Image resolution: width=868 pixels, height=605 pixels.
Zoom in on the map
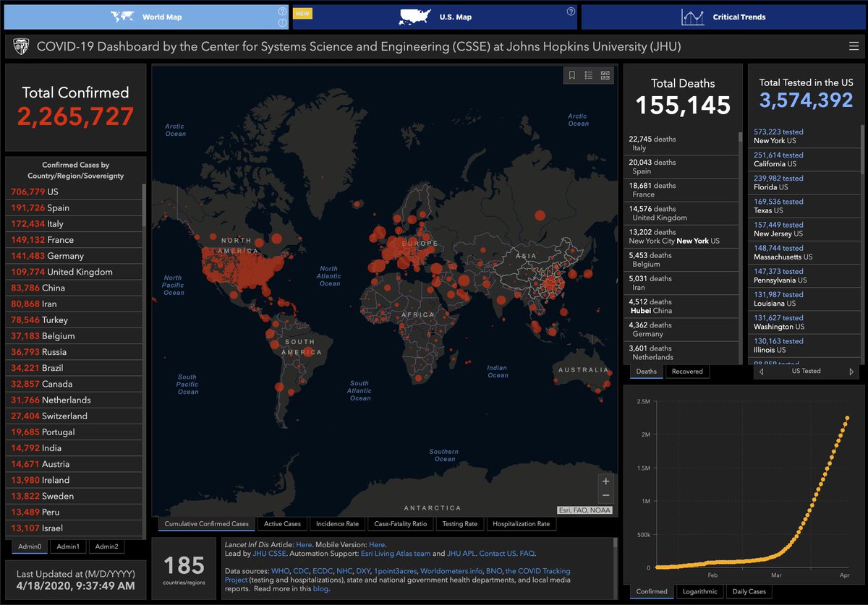605,481
